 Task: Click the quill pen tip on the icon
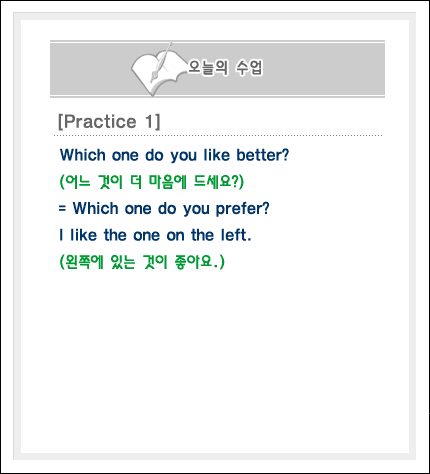click(x=153, y=79)
